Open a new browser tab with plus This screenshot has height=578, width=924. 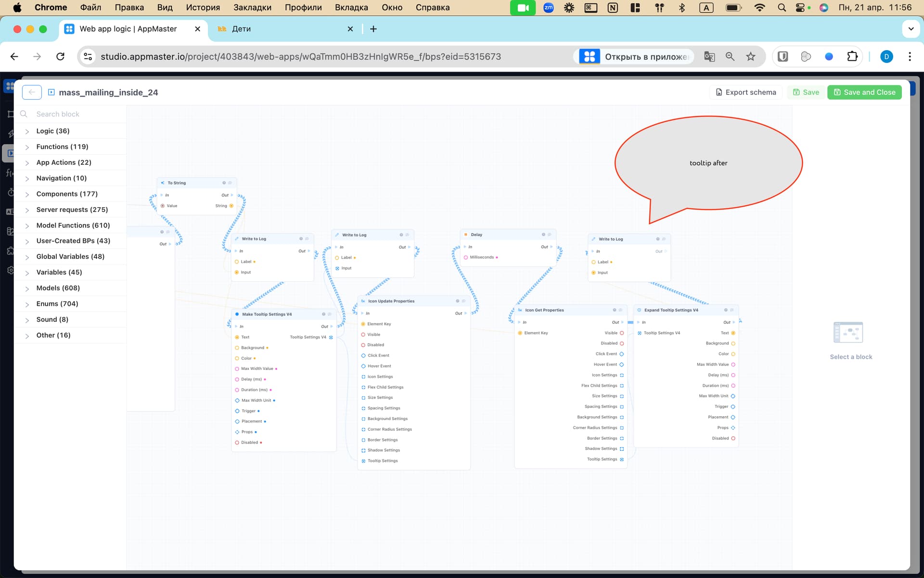coord(373,29)
